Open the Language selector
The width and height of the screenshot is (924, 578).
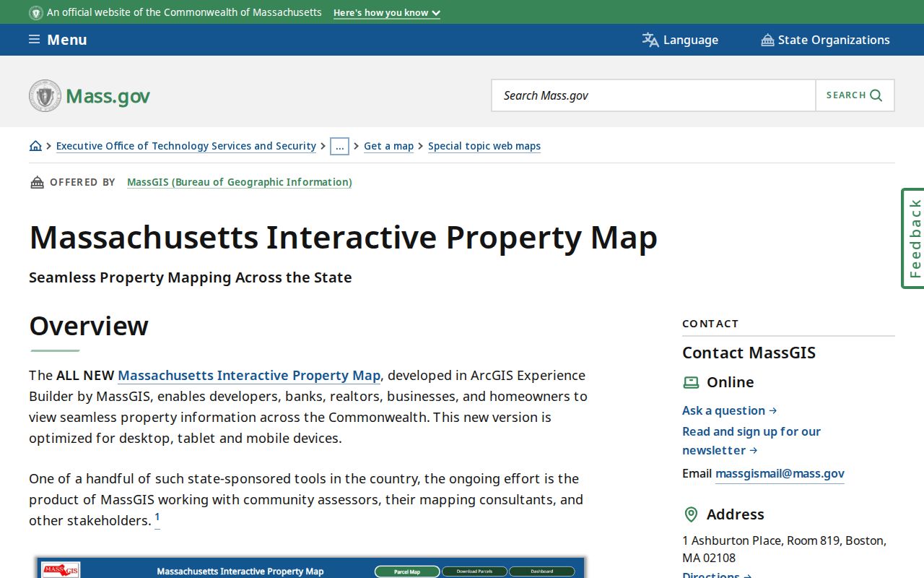click(680, 40)
